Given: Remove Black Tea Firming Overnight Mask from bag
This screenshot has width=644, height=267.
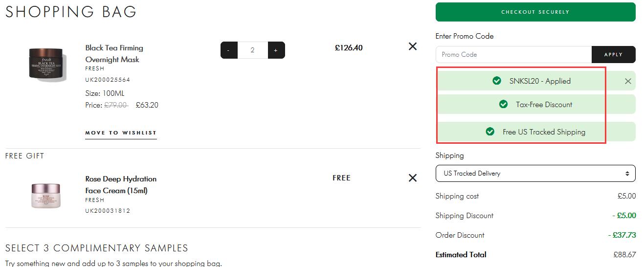Looking at the screenshot, I should pyautogui.click(x=413, y=46).
